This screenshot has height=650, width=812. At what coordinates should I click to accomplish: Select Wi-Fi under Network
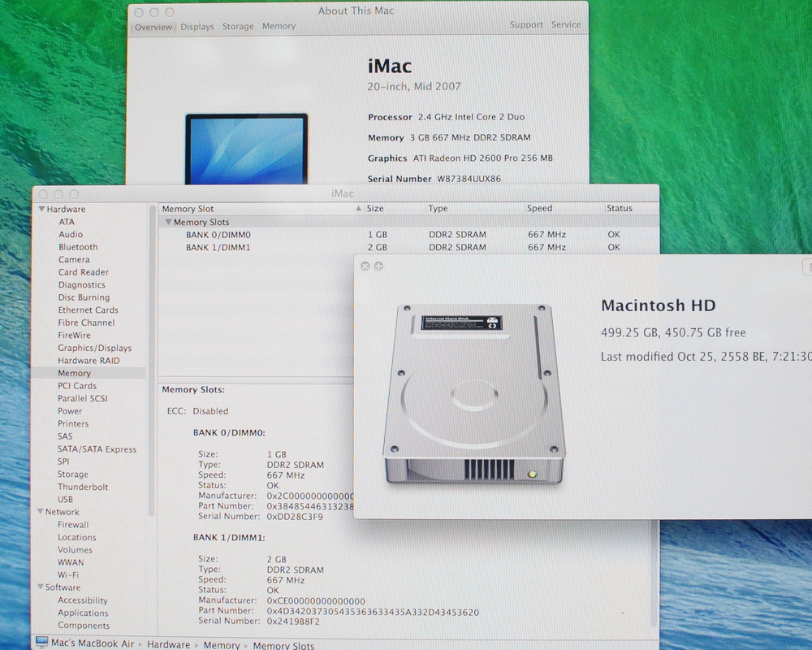click(68, 574)
